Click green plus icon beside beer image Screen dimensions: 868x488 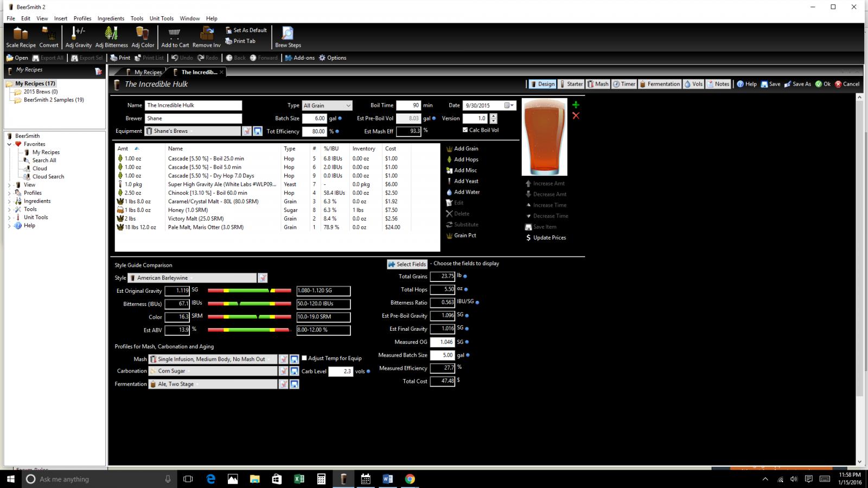pos(576,105)
